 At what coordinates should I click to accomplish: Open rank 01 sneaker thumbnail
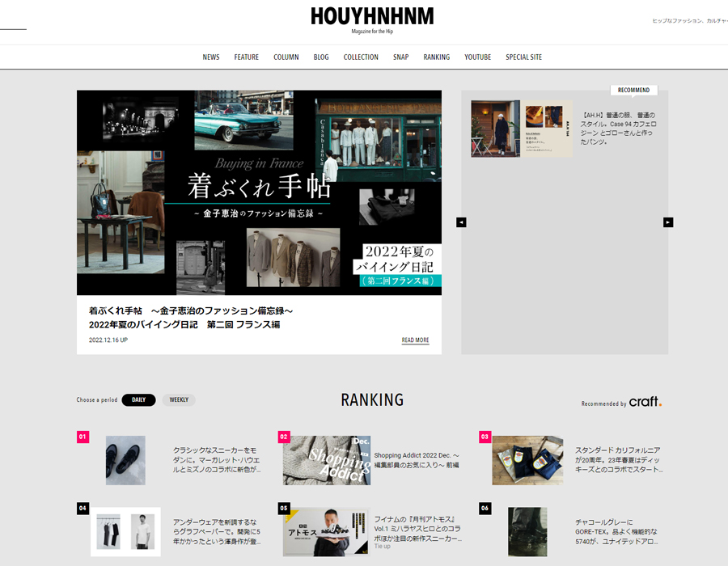(x=125, y=460)
